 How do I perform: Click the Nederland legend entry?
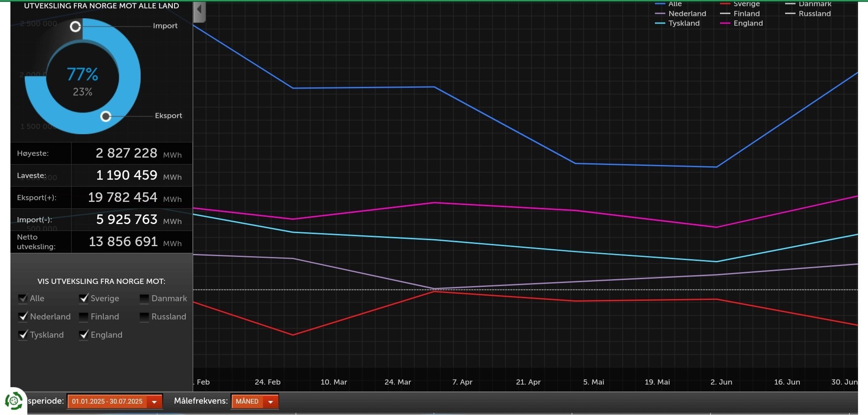coord(681,14)
